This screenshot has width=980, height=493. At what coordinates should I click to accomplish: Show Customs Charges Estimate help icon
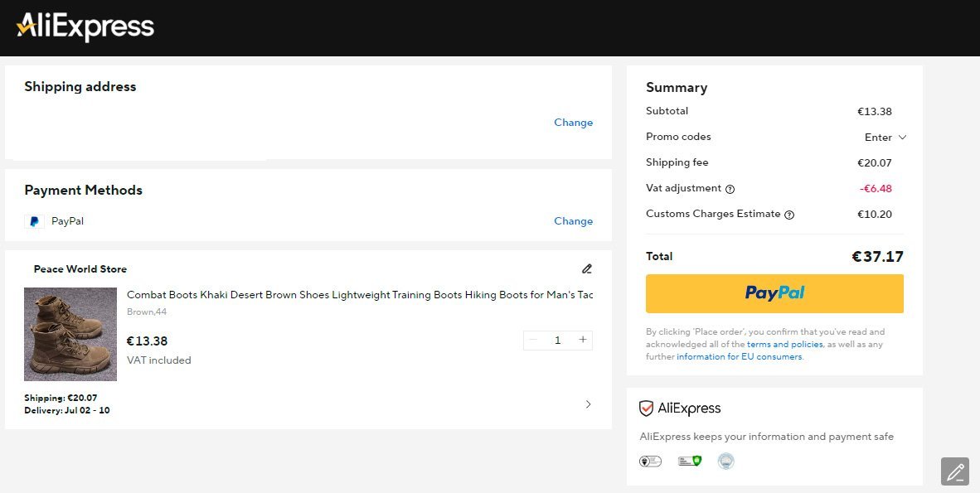tap(789, 215)
